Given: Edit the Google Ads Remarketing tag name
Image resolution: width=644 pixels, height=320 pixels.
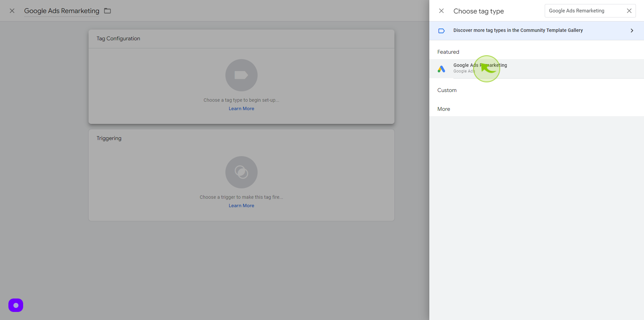Looking at the screenshot, I should click(x=62, y=11).
